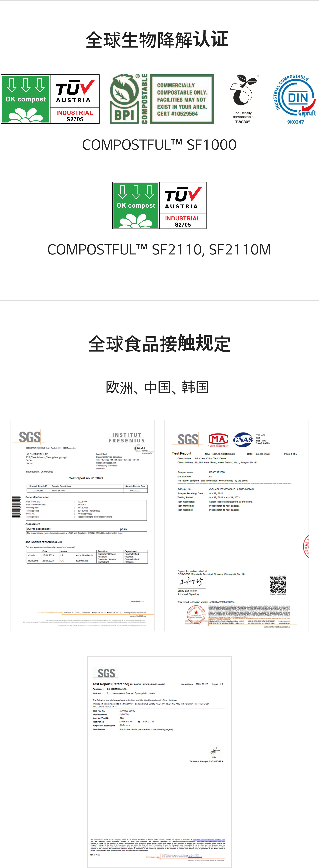Click the OK compost green badge above COMPOSTFUL SF1000

pos(26,99)
